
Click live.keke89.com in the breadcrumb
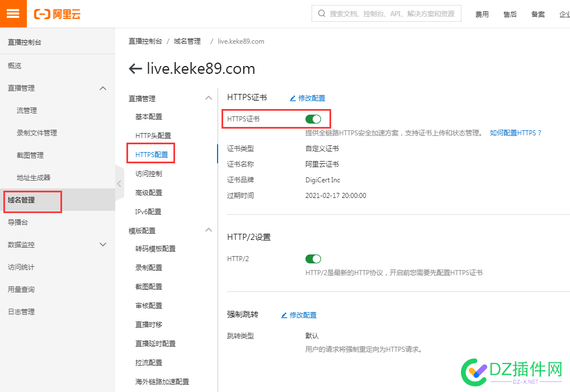click(241, 41)
